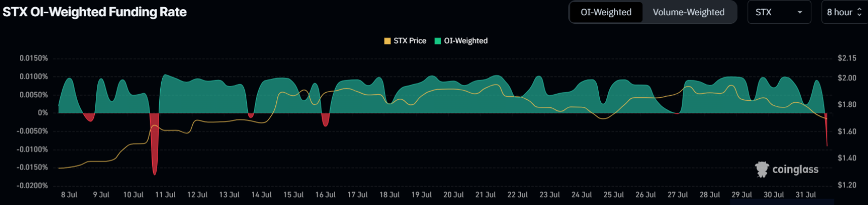This screenshot has height=205, width=868.
Task: Click the green OI-Weighted legend swatch
Action: (438, 41)
